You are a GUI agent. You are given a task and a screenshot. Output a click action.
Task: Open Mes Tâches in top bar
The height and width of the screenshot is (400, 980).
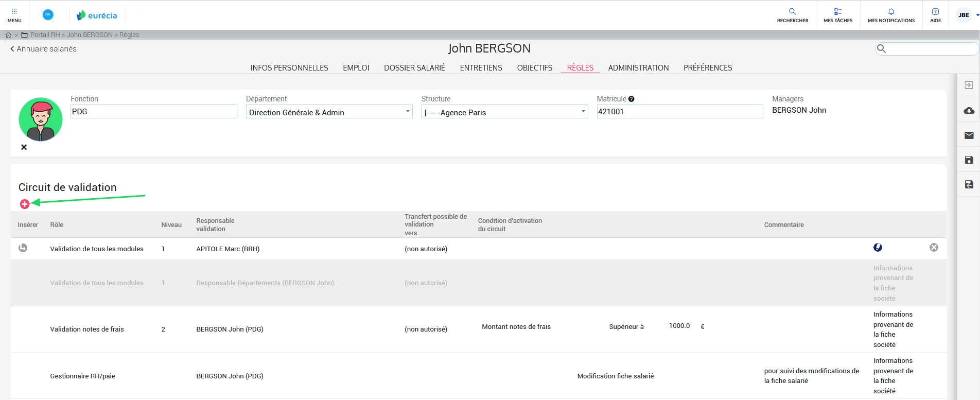point(837,15)
